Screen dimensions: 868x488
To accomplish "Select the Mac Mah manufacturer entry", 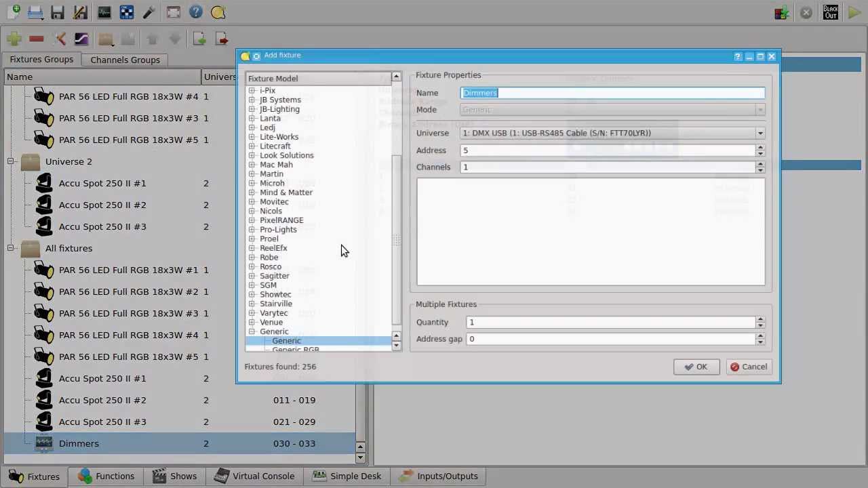I will [x=276, y=165].
